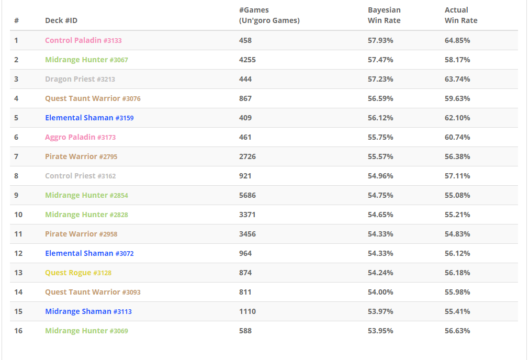529x360 pixels.
Task: Select actual win rate 64.85%
Action: click(457, 40)
